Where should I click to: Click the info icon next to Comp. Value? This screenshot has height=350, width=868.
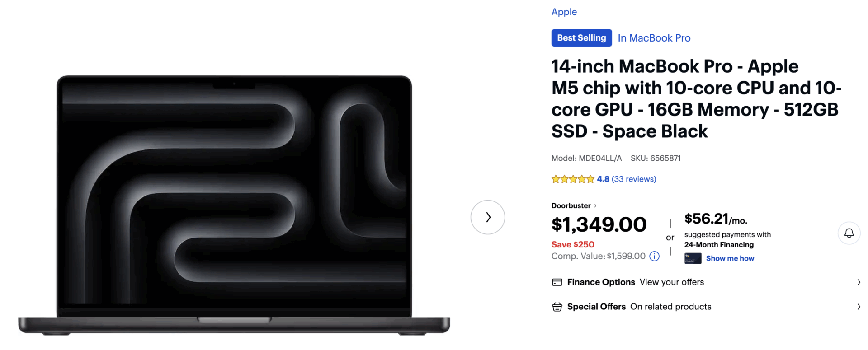pos(654,256)
